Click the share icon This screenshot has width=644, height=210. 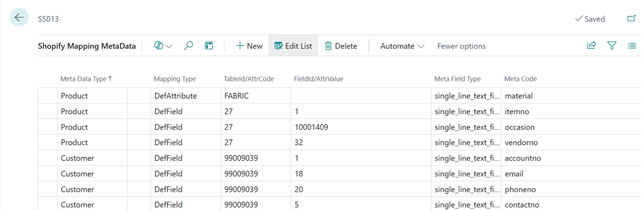(591, 45)
